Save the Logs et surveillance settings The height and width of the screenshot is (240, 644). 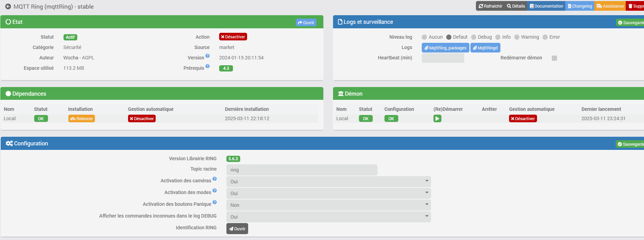(x=630, y=22)
